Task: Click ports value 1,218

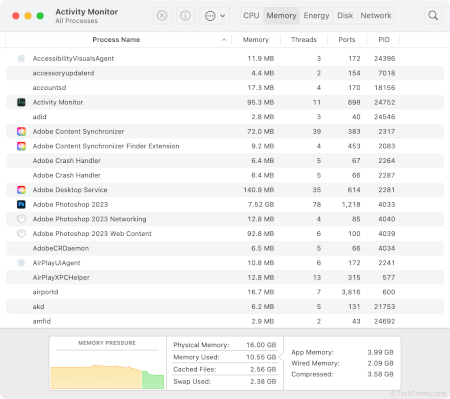Action: click(x=351, y=204)
